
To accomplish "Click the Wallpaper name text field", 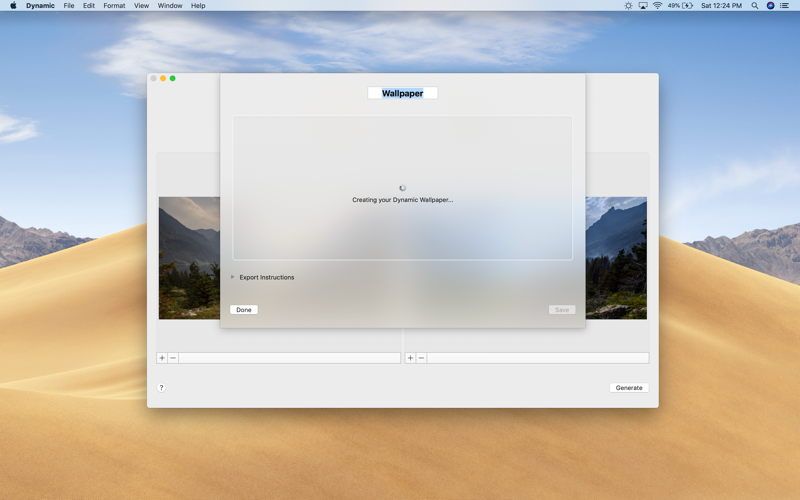I will pos(403,93).
